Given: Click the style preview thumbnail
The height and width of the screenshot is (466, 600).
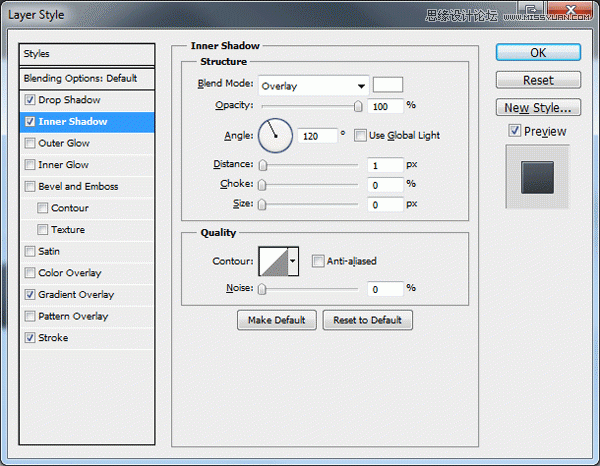Looking at the screenshot, I should click(537, 177).
